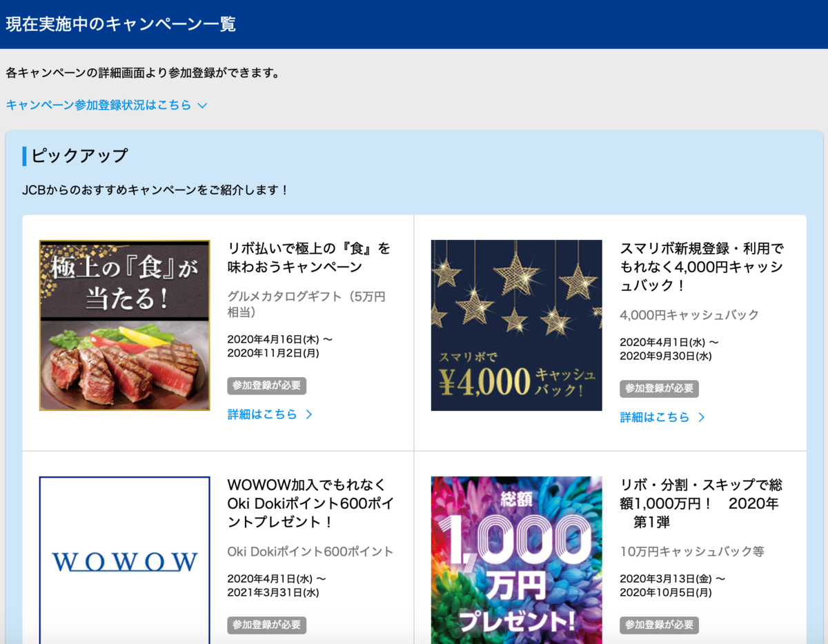Click the 現在実施中のキャンペーン一覧 page header
828x644 pixels.
pyautogui.click(x=121, y=24)
